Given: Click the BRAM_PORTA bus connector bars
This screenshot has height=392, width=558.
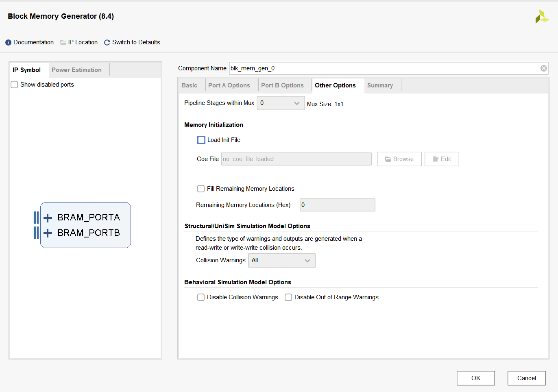Looking at the screenshot, I should tap(36, 218).
